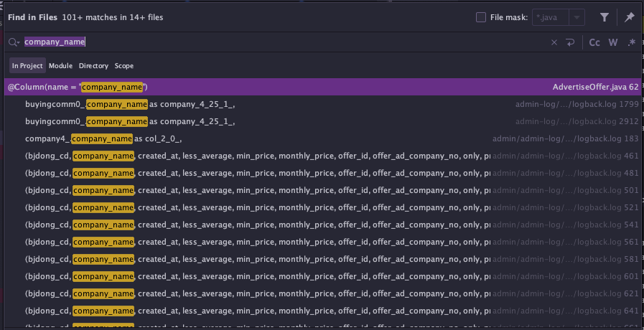Select bjdong_cd result at logback.log 601
Image resolution: width=644 pixels, height=330 pixels.
322,277
